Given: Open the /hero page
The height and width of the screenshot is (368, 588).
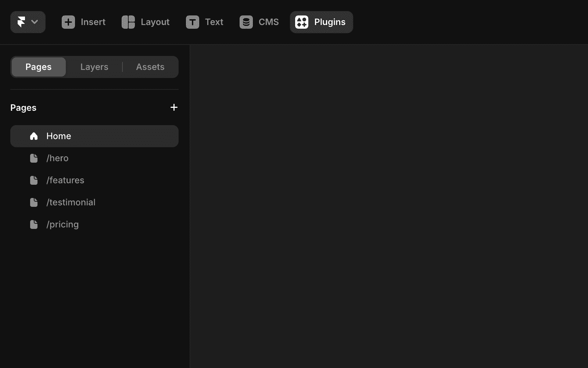Looking at the screenshot, I should [94, 158].
